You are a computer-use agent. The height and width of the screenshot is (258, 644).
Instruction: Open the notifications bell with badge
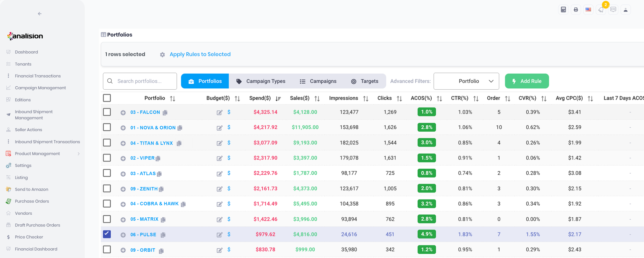coord(601,10)
